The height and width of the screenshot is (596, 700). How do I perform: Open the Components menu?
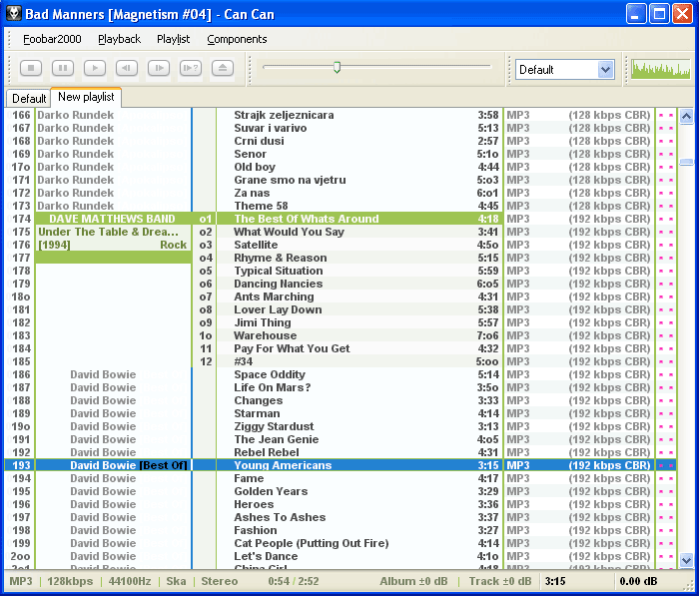click(x=237, y=39)
